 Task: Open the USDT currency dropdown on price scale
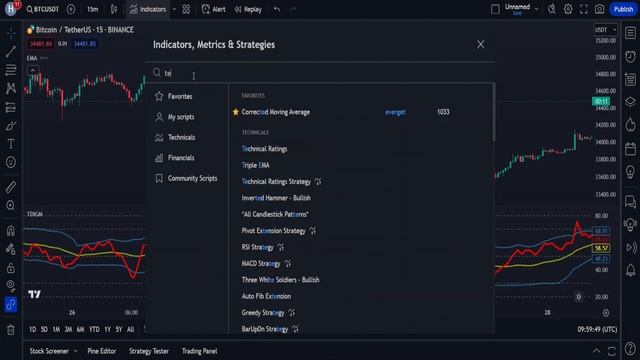point(605,30)
